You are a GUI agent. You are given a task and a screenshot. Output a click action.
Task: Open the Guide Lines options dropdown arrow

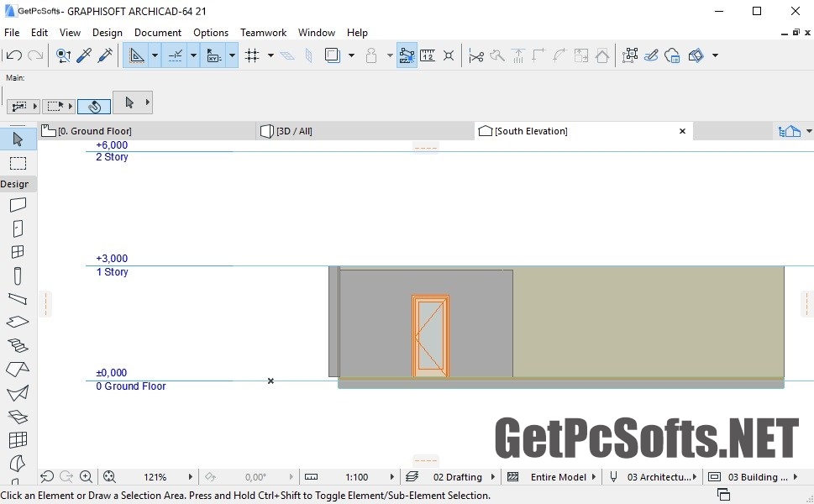point(155,55)
